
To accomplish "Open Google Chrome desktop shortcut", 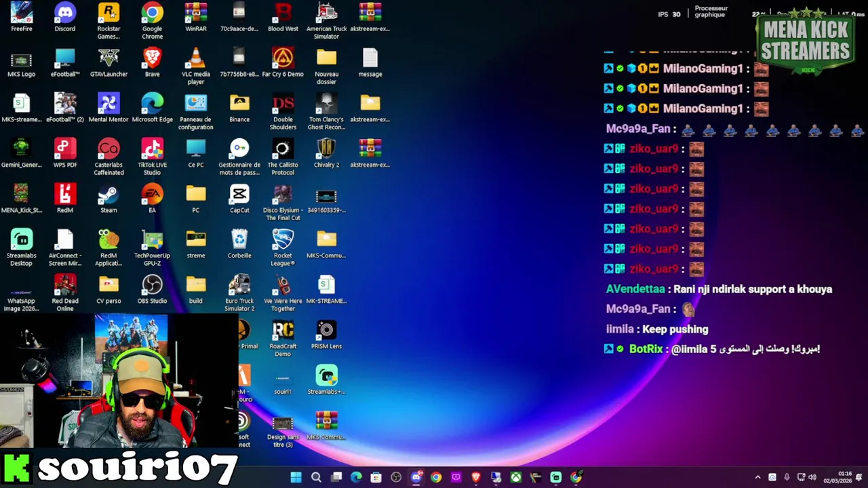I will [x=152, y=20].
